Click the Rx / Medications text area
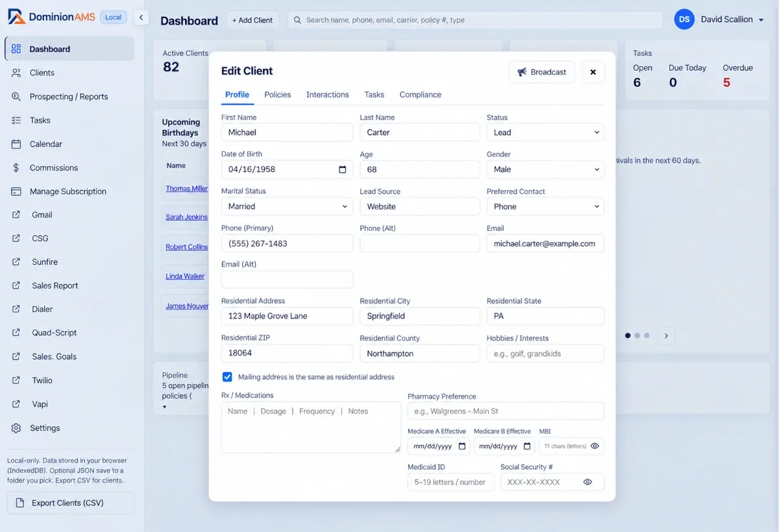This screenshot has width=779, height=532. 311,427
